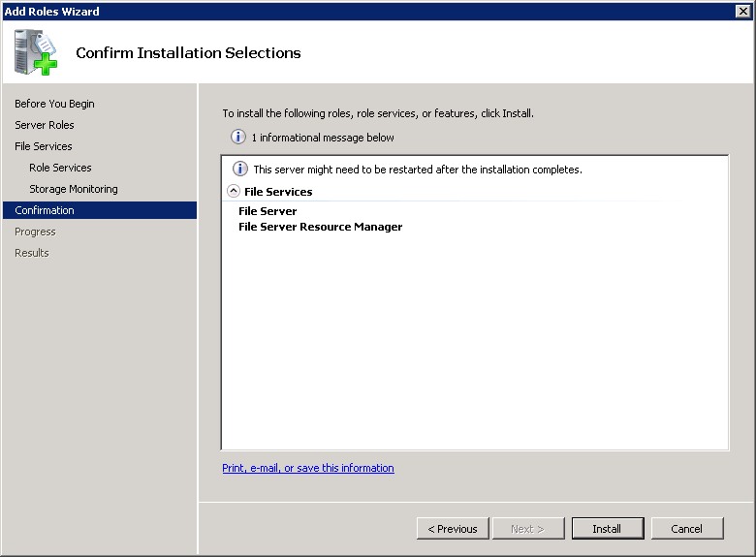The width and height of the screenshot is (756, 557).
Task: Click the disabled Next button
Action: (x=527, y=529)
